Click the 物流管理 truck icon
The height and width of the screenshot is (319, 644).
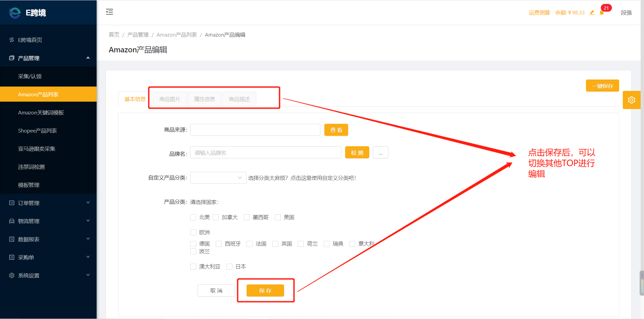pyautogui.click(x=12, y=221)
